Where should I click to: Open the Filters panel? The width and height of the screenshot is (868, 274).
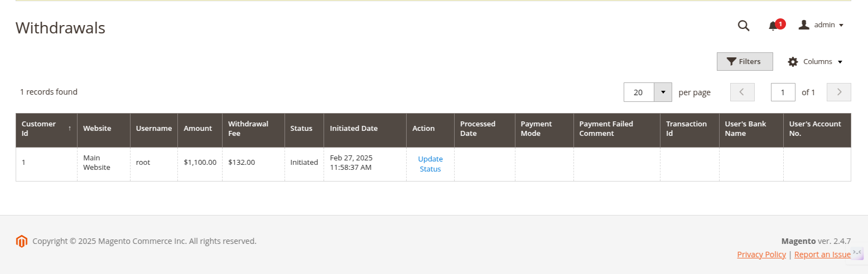(744, 61)
